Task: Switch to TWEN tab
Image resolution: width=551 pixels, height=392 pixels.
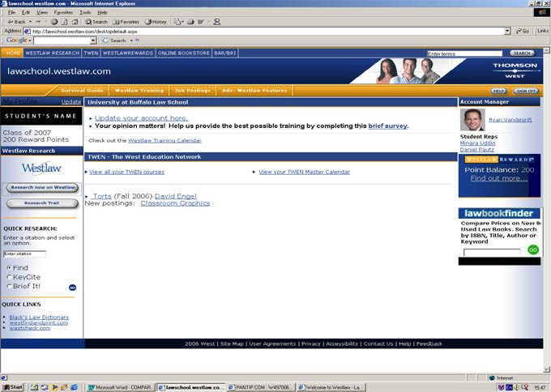Action: pyautogui.click(x=91, y=53)
